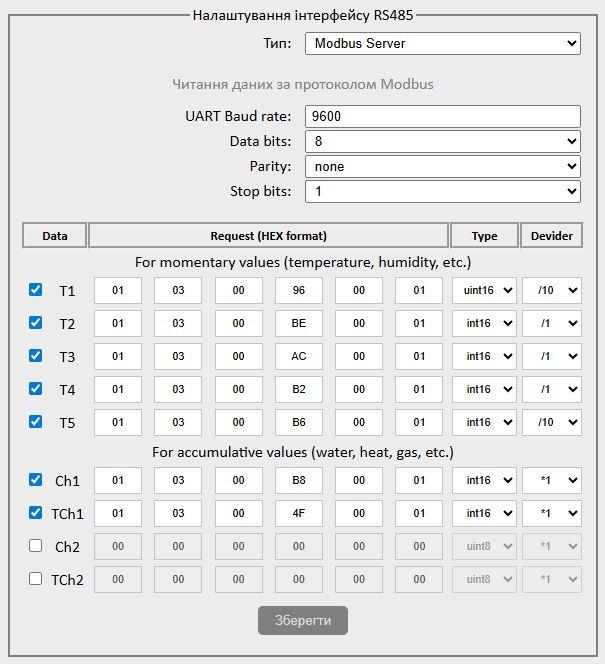Disable the T5 data checkbox

(36, 422)
